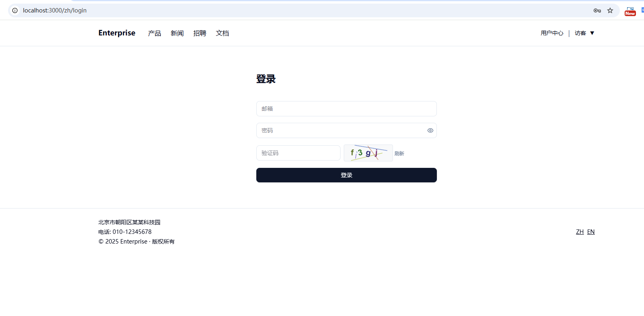The height and width of the screenshot is (316, 644).
Task: Open the 产品 navigation item
Action: coord(154,33)
